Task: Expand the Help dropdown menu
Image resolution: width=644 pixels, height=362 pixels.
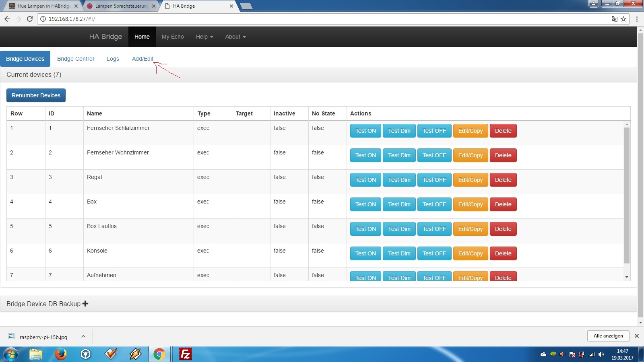Action: pos(204,37)
